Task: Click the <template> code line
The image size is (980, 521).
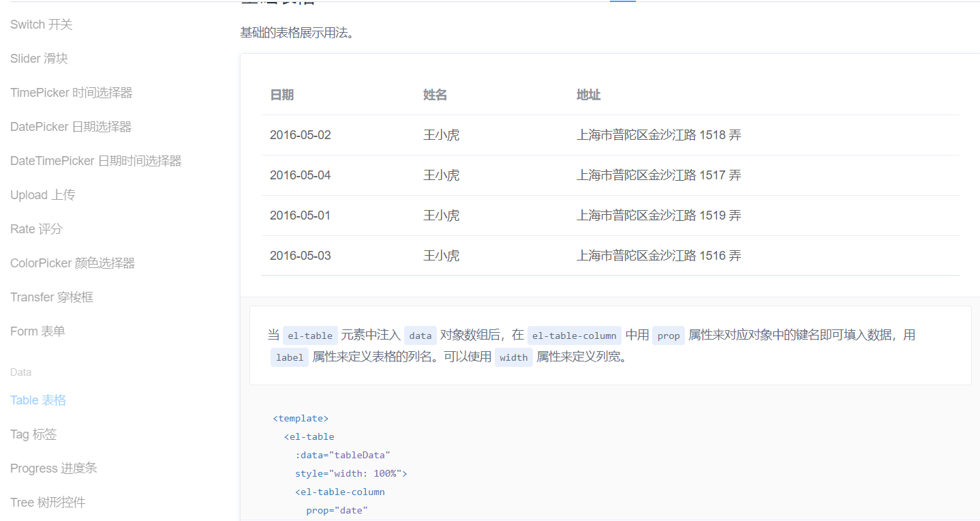Action: [x=301, y=418]
